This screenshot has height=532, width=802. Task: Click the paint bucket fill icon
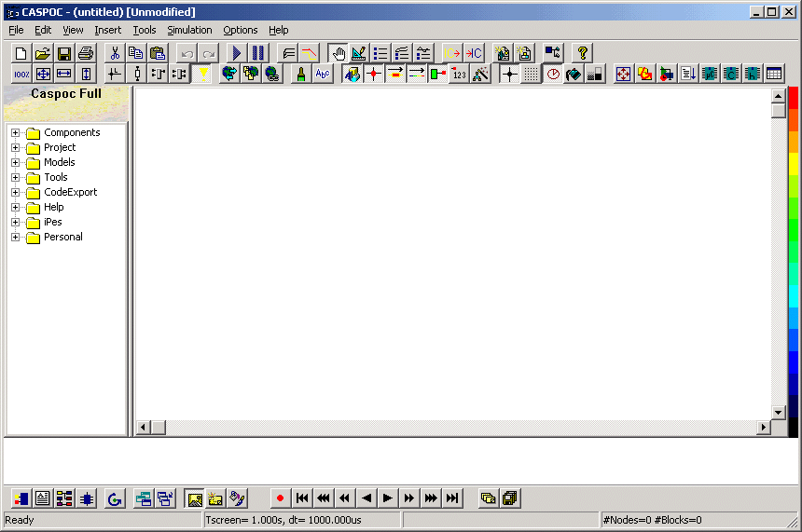point(574,75)
